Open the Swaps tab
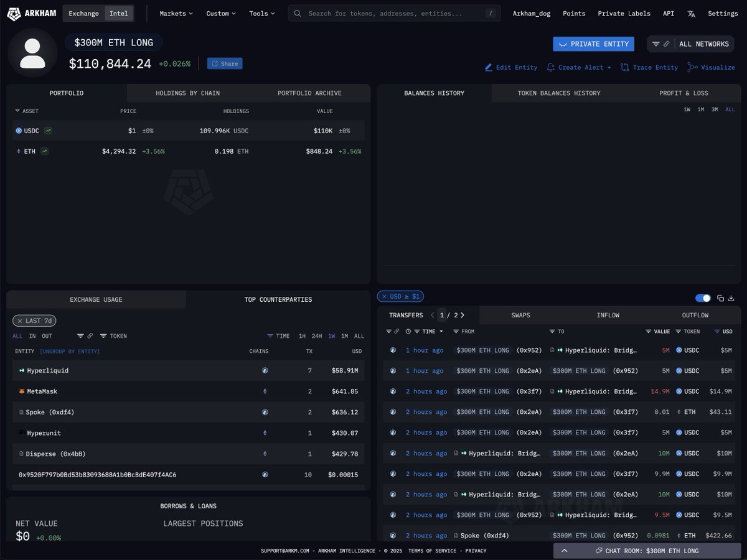The image size is (747, 560). 520,315
